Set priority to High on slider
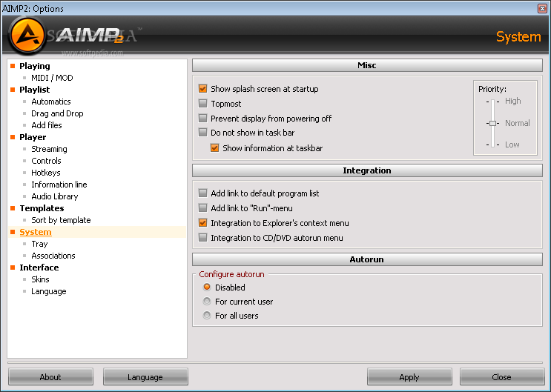 tap(492, 102)
